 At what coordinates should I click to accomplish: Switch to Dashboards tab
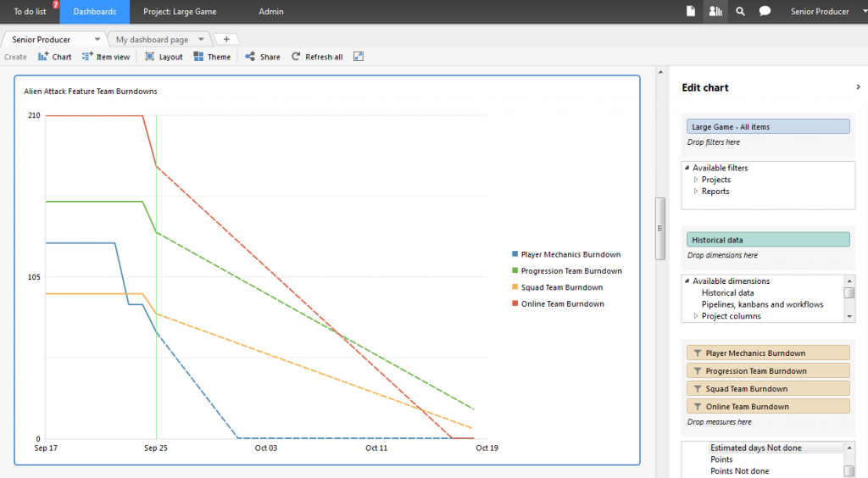(x=95, y=12)
